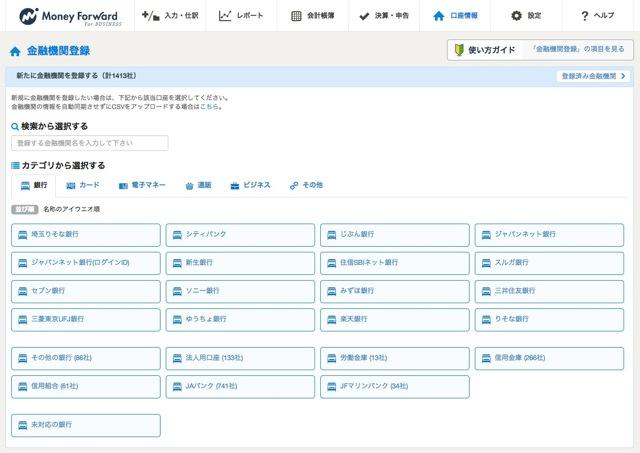The height and width of the screenshot is (453, 640).
Task: Switch to the カード category tab
Action: [x=83, y=186]
